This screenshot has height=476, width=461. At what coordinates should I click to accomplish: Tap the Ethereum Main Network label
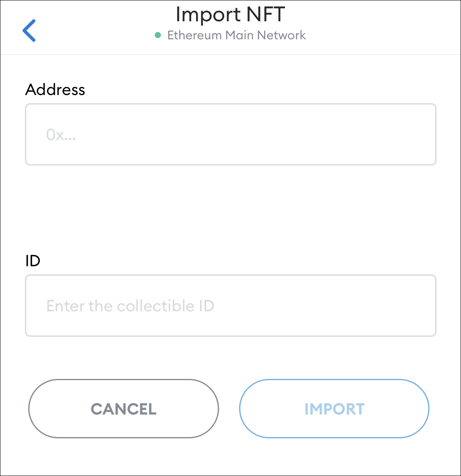(x=236, y=35)
